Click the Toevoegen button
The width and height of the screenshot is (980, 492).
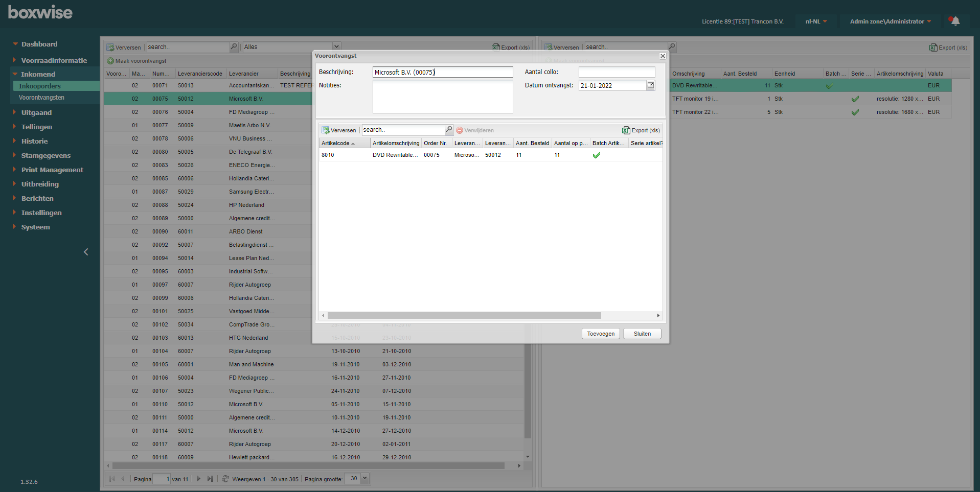click(x=601, y=334)
